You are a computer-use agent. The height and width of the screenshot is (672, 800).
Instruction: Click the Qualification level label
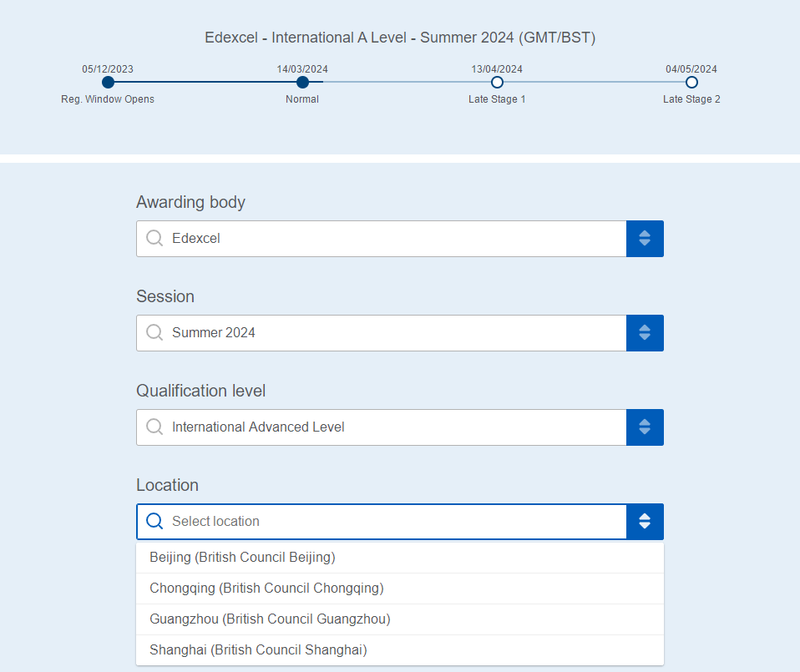pyautogui.click(x=201, y=391)
